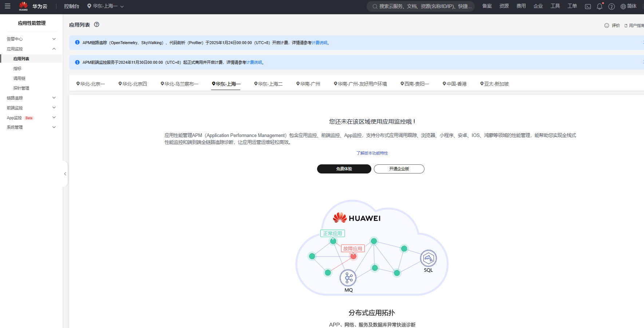Open 计费说明 link in the APM链路追踪 notice
This screenshot has width=644, height=328.
(x=319, y=43)
